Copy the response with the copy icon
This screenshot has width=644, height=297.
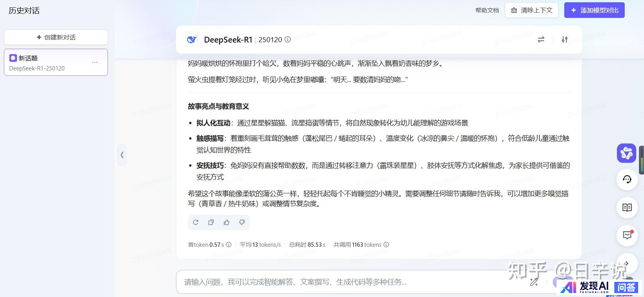click(211, 222)
